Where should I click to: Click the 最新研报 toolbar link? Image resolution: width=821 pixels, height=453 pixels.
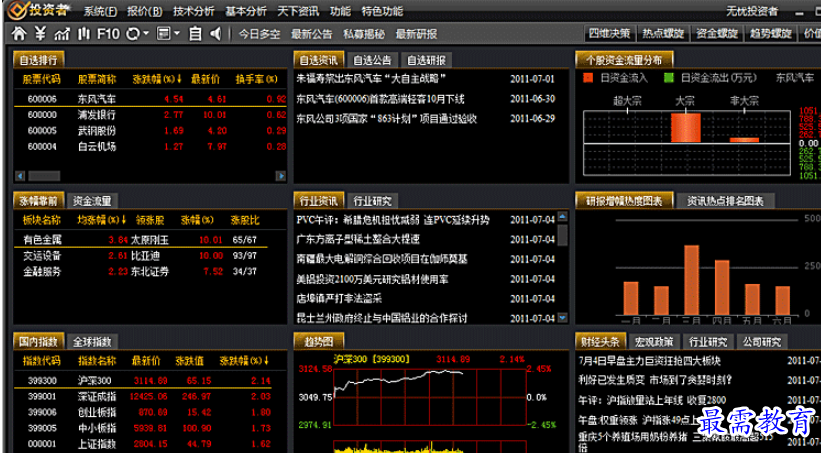pyautogui.click(x=416, y=35)
